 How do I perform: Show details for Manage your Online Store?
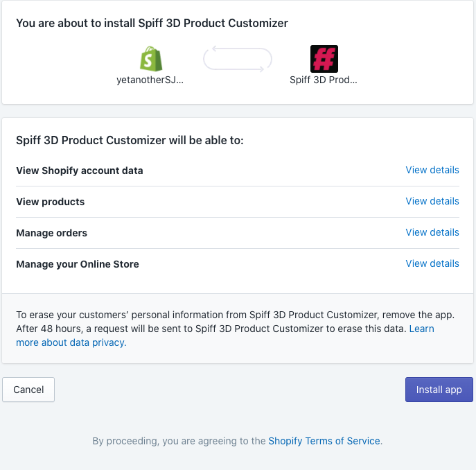pos(432,263)
